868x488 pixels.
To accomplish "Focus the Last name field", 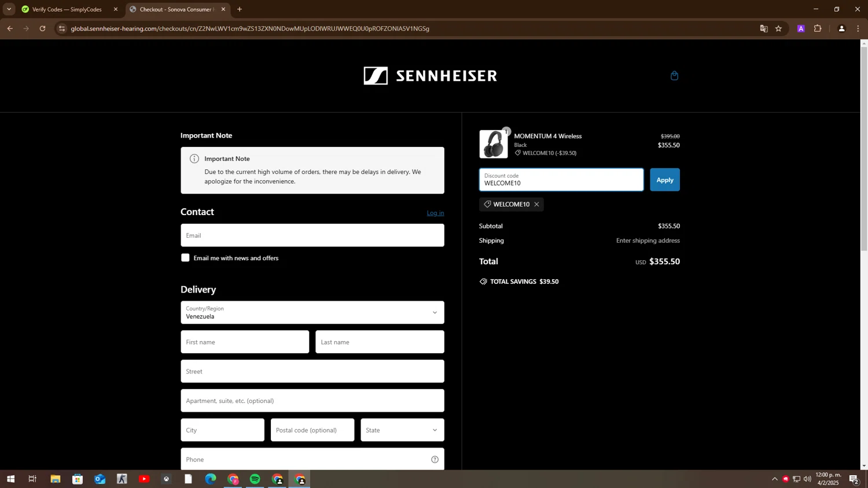I will point(380,342).
